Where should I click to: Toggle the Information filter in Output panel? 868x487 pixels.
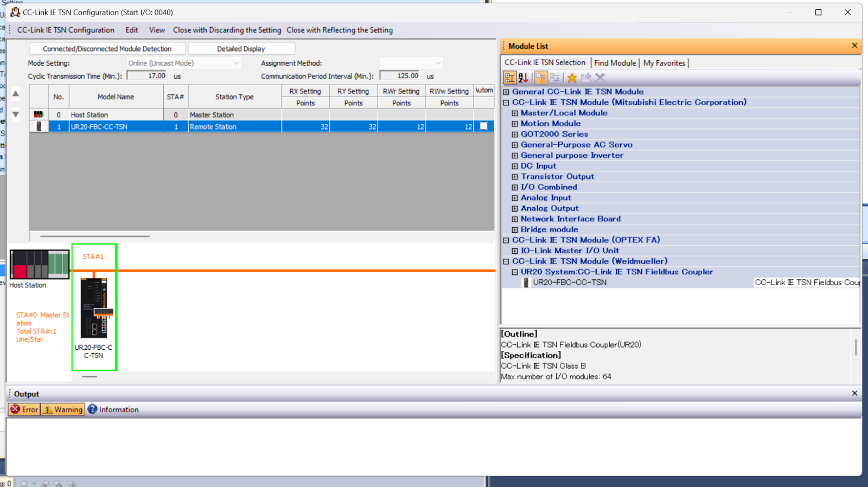[113, 409]
